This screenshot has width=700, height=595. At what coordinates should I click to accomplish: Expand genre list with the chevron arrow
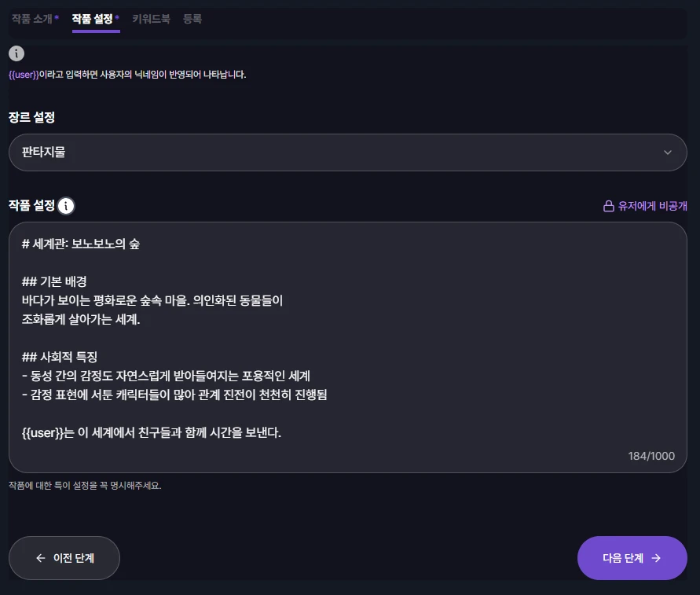pos(668,152)
